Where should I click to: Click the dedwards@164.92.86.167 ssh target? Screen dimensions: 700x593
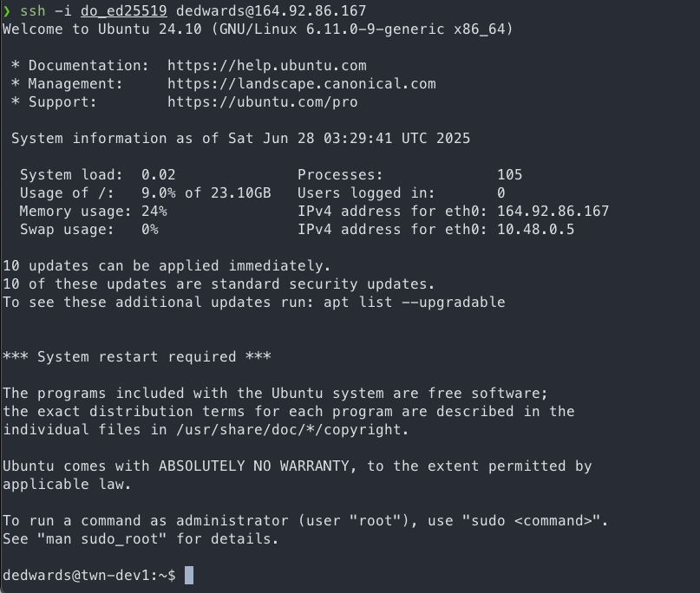(x=271, y=10)
